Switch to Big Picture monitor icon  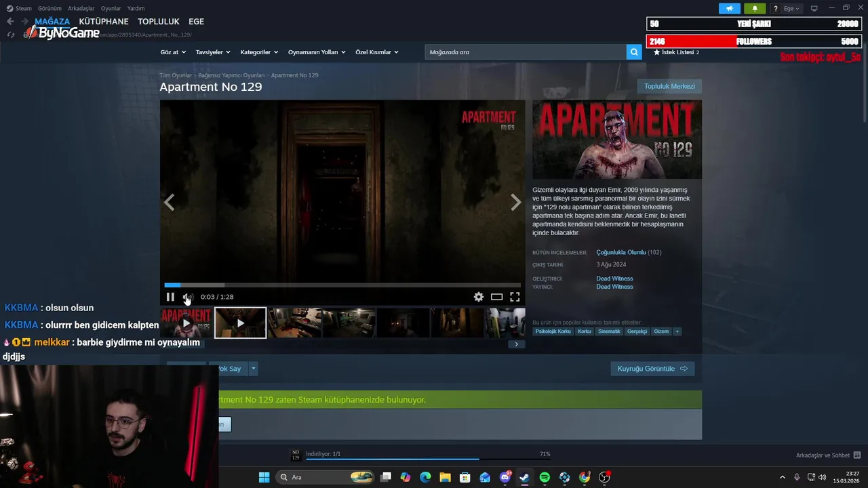pos(814,9)
